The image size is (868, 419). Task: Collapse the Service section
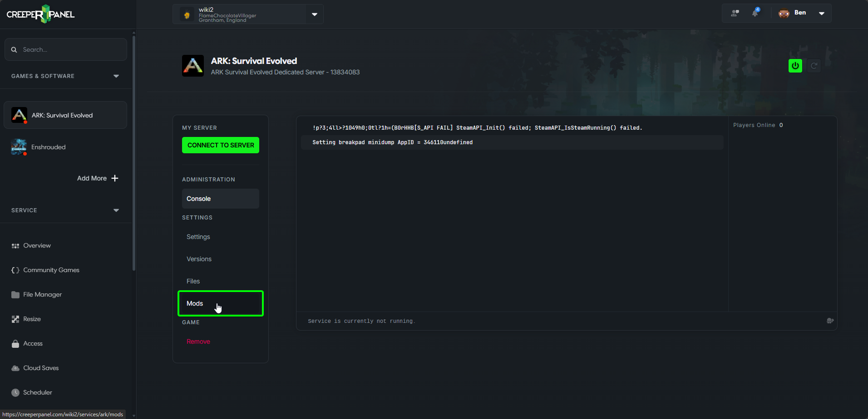(x=116, y=210)
